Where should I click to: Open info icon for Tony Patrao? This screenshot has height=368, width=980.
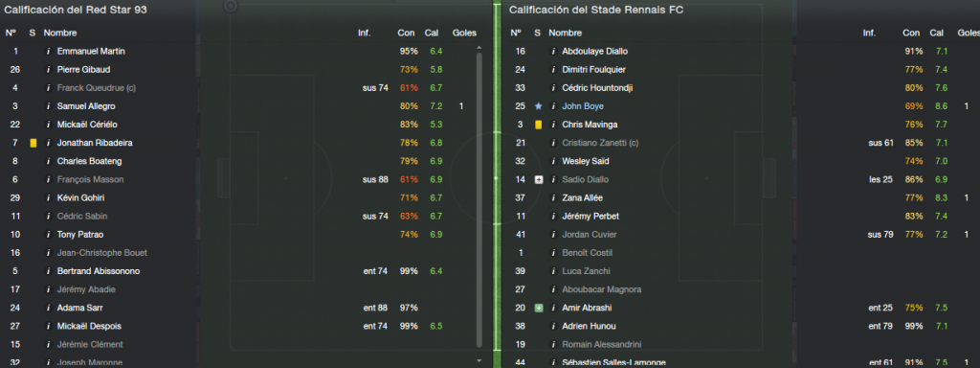(x=48, y=235)
